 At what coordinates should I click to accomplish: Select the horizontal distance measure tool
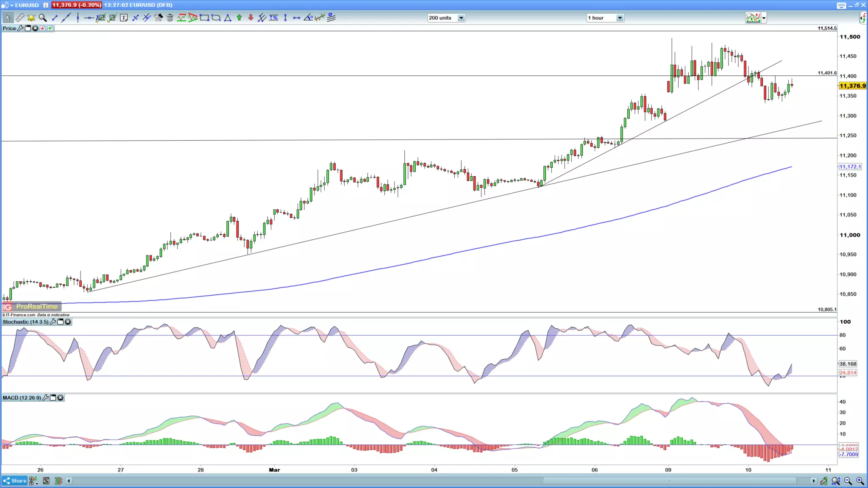297,18
